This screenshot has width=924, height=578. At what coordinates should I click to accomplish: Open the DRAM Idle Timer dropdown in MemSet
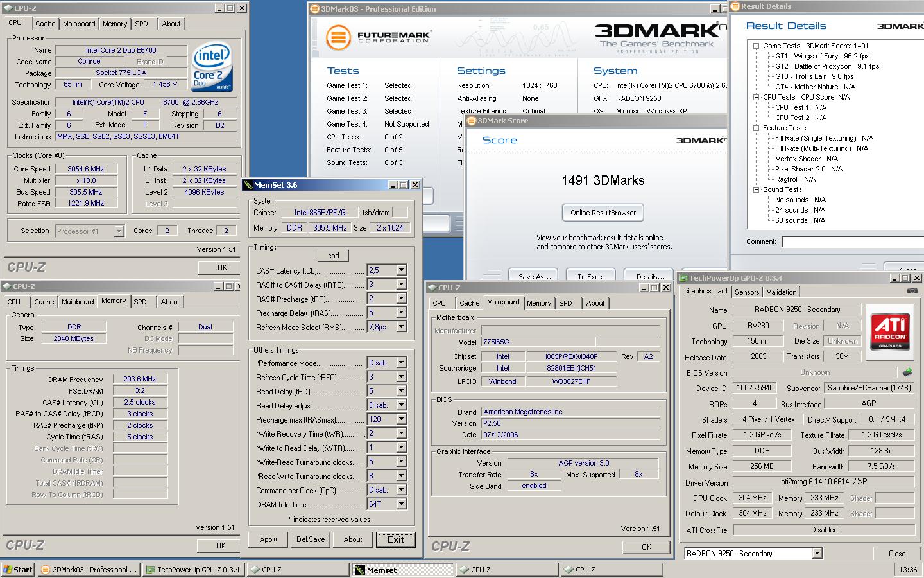point(401,504)
